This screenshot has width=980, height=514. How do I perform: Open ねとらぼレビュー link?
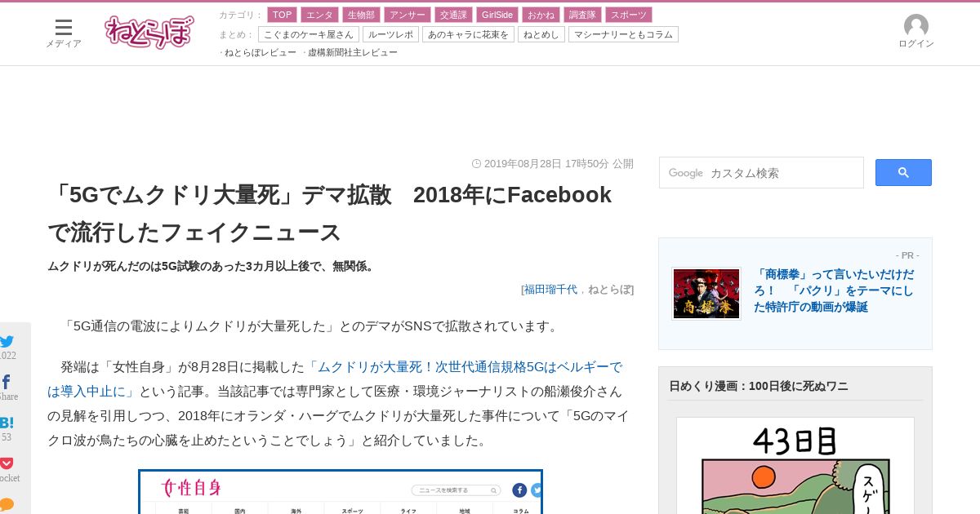pyautogui.click(x=261, y=52)
